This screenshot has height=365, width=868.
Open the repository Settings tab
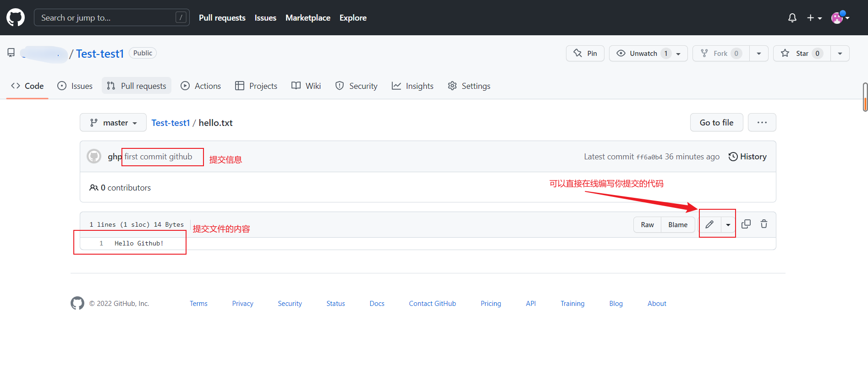(469, 86)
